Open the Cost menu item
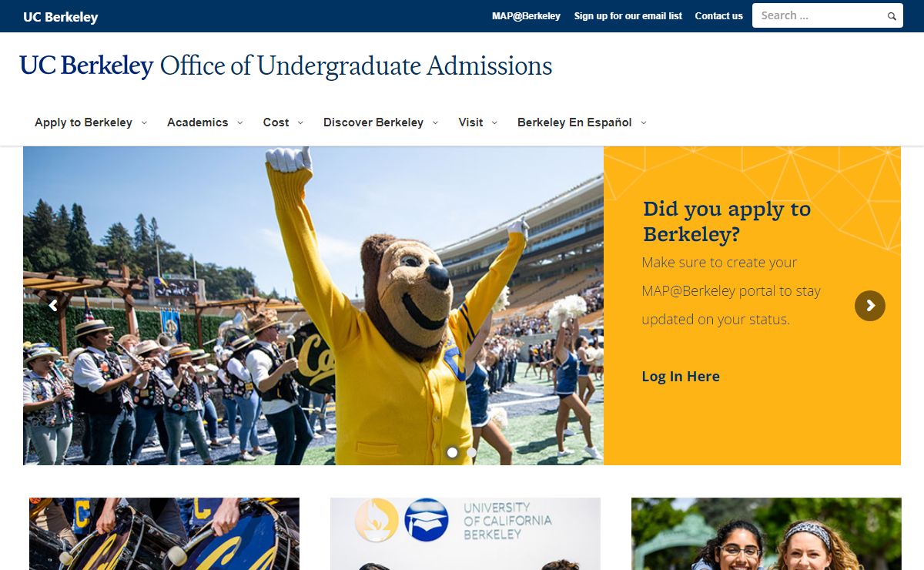This screenshot has height=570, width=924. pyautogui.click(x=276, y=122)
